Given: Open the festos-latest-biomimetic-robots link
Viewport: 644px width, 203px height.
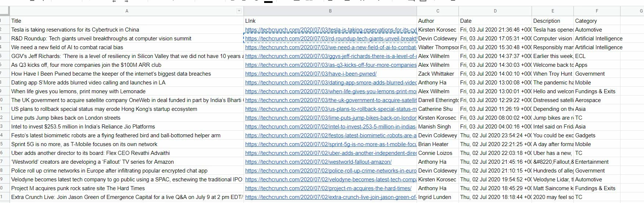Looking at the screenshot, I should (x=331, y=135).
